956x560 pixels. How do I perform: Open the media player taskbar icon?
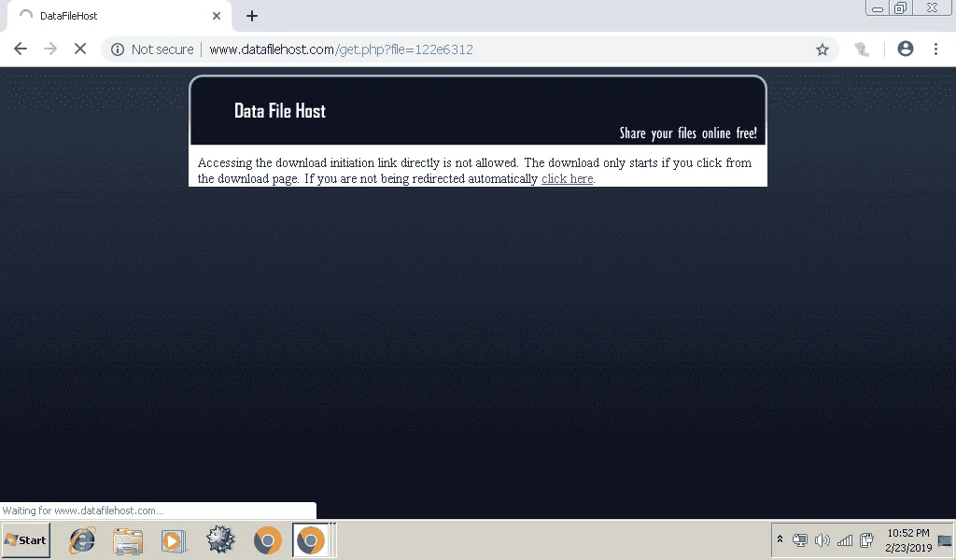pyautogui.click(x=173, y=540)
